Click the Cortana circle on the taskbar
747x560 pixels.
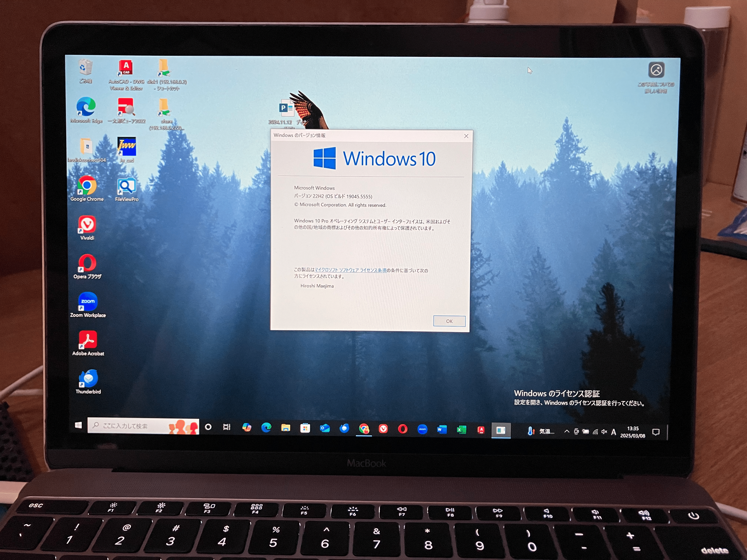[208, 427]
